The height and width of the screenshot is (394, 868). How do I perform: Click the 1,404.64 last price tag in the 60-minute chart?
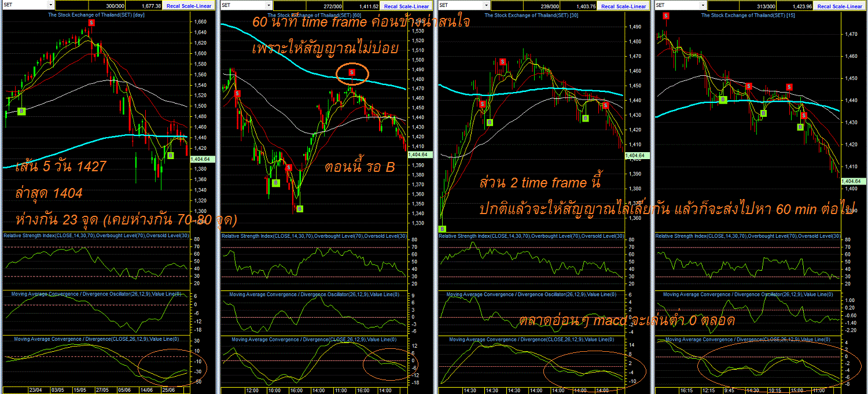click(420, 154)
